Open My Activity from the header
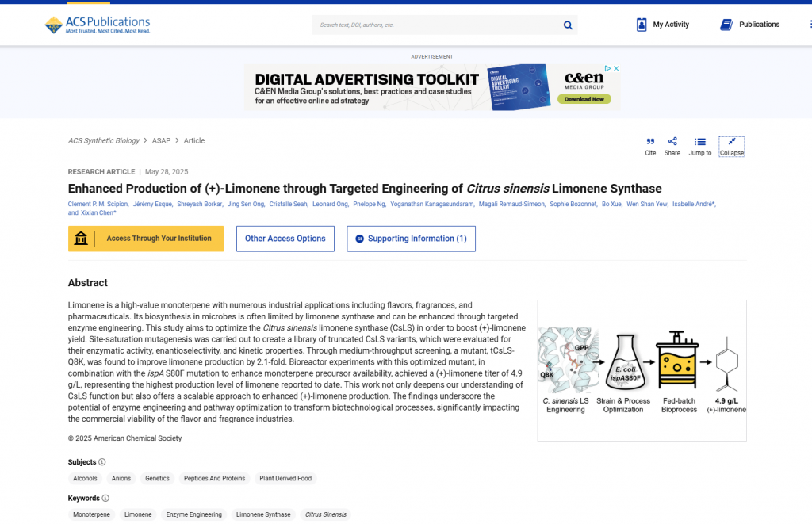 point(662,25)
